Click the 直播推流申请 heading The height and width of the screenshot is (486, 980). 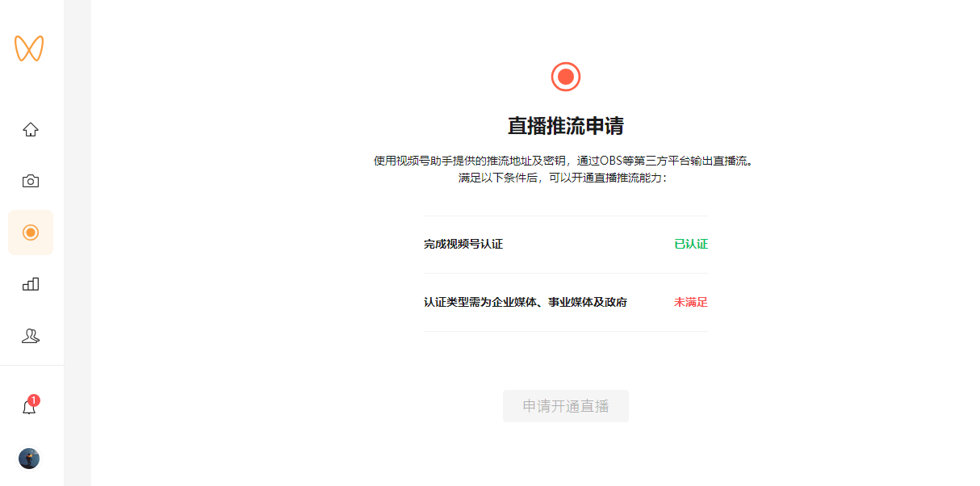(x=566, y=126)
